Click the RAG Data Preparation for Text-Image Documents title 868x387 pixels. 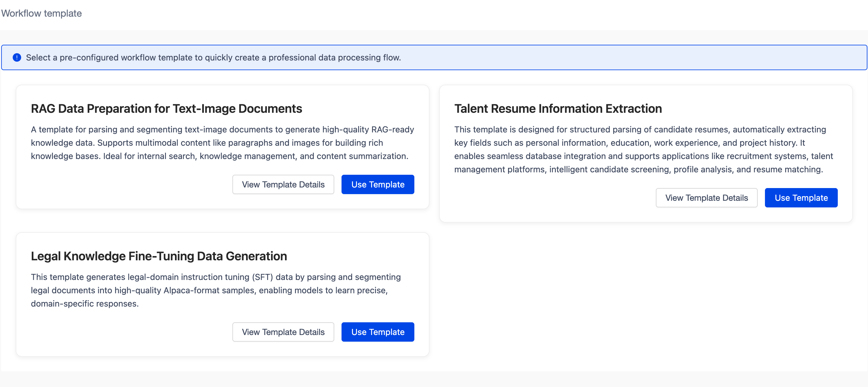[x=166, y=109]
